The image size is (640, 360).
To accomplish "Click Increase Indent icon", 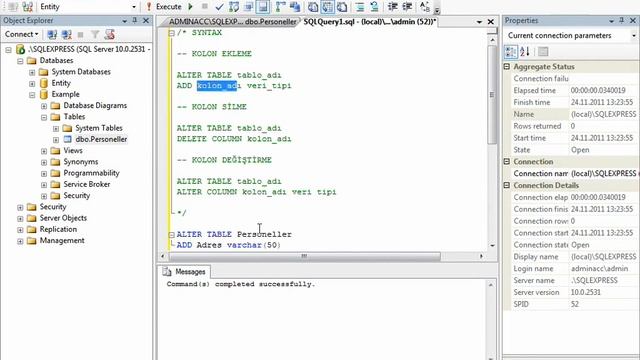I will coord(407,7).
